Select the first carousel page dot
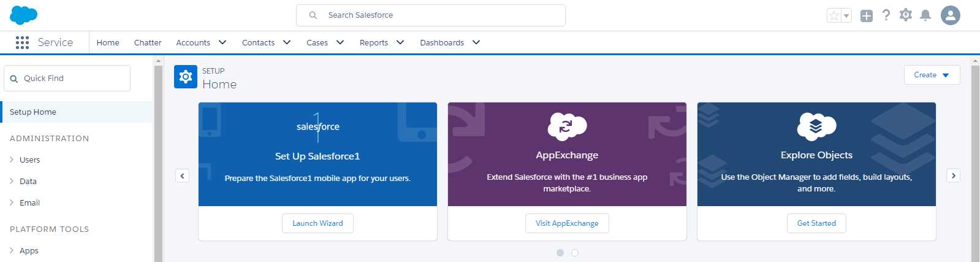The height and width of the screenshot is (262, 980). point(560,253)
